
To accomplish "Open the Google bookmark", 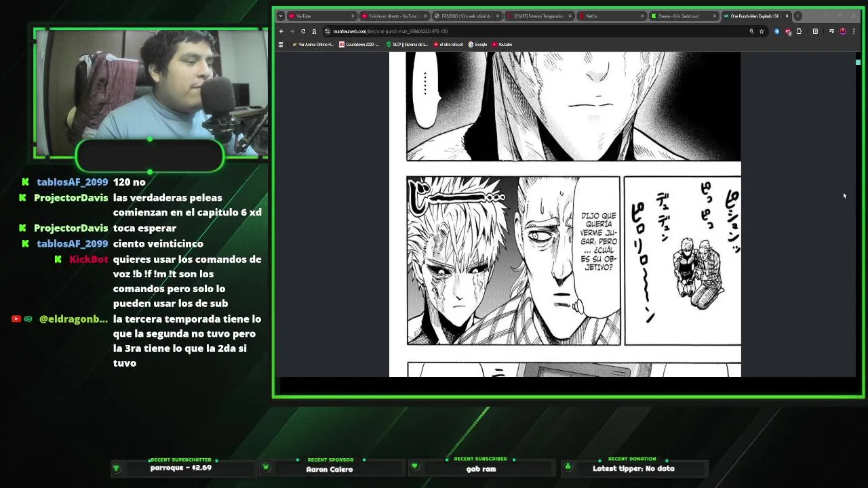I will (x=478, y=45).
